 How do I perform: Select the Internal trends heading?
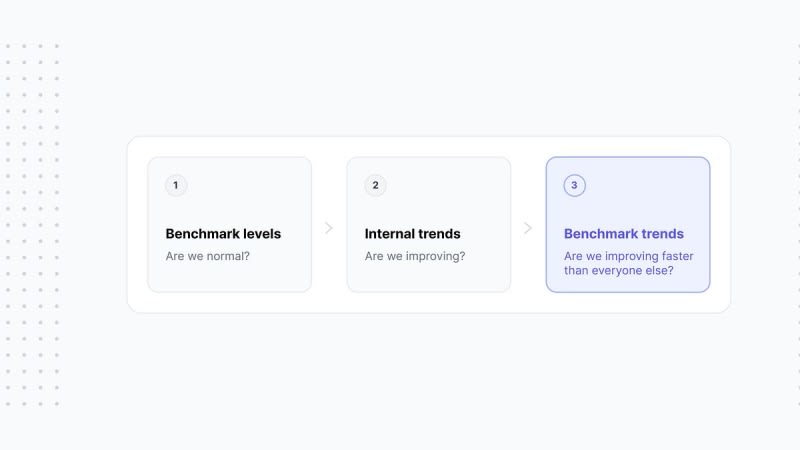click(x=412, y=234)
